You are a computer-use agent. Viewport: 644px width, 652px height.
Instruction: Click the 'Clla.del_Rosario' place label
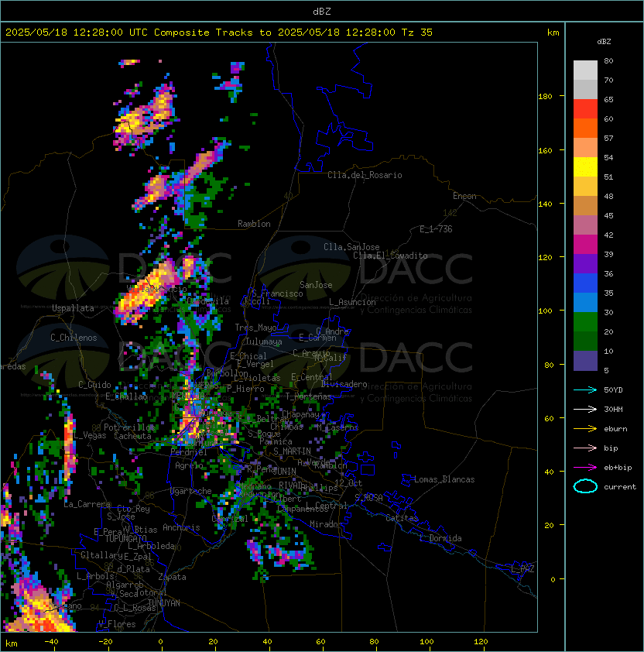(365, 175)
